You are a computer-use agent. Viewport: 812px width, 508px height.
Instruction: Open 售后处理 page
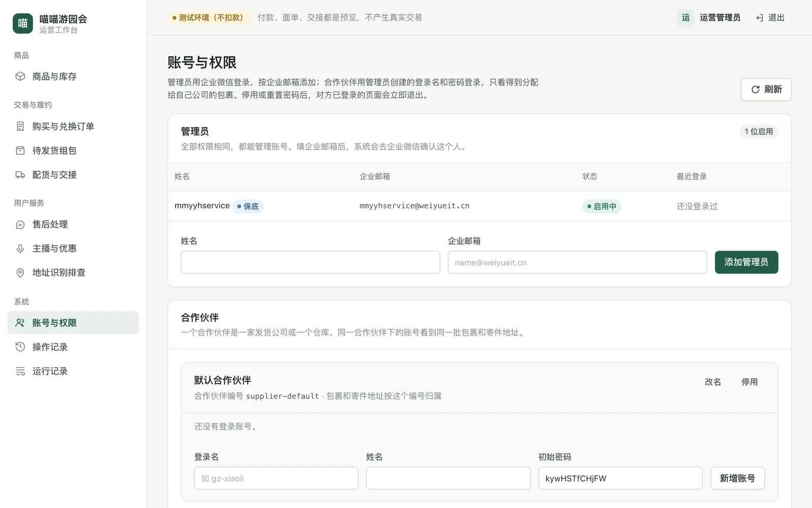click(73, 225)
